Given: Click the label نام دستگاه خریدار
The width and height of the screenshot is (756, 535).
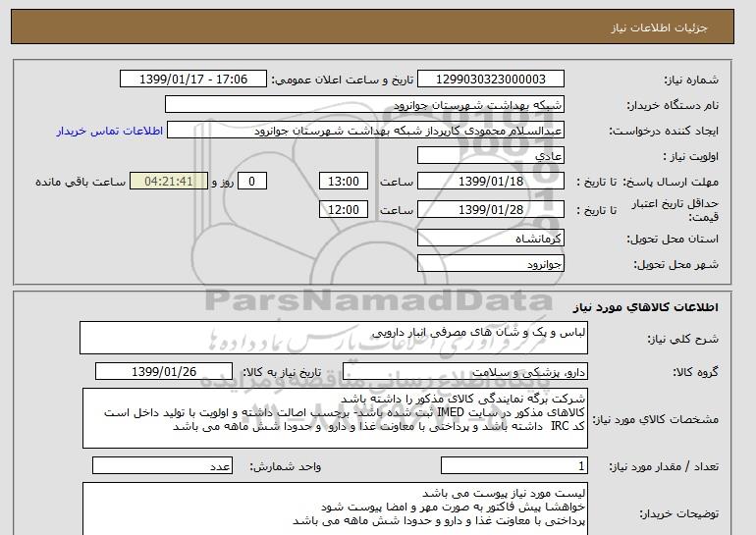Looking at the screenshot, I should coord(673,105).
